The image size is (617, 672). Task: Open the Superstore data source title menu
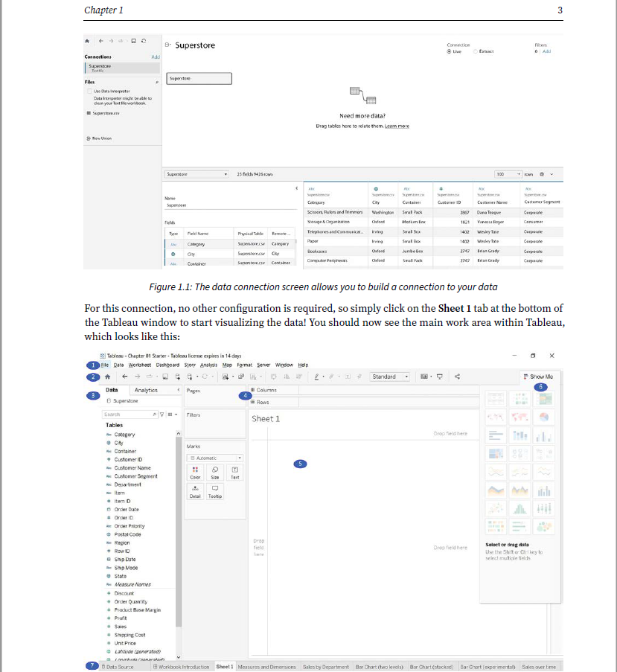click(x=167, y=45)
